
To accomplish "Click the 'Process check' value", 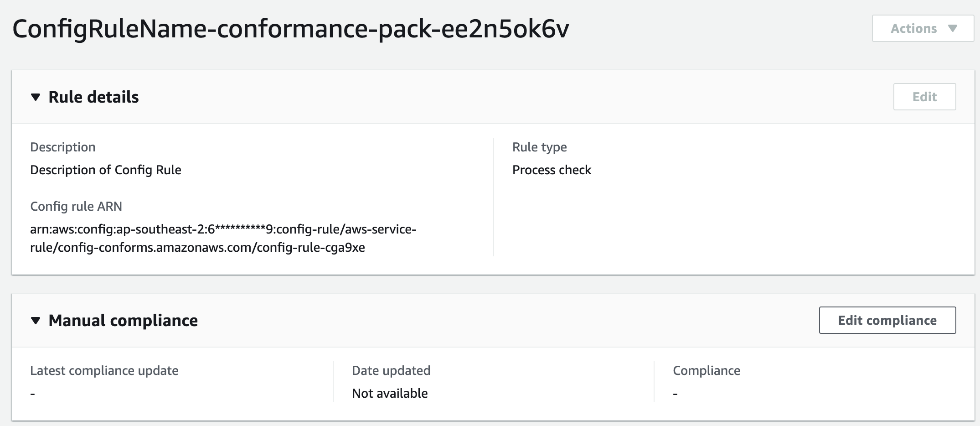I will click(x=552, y=170).
